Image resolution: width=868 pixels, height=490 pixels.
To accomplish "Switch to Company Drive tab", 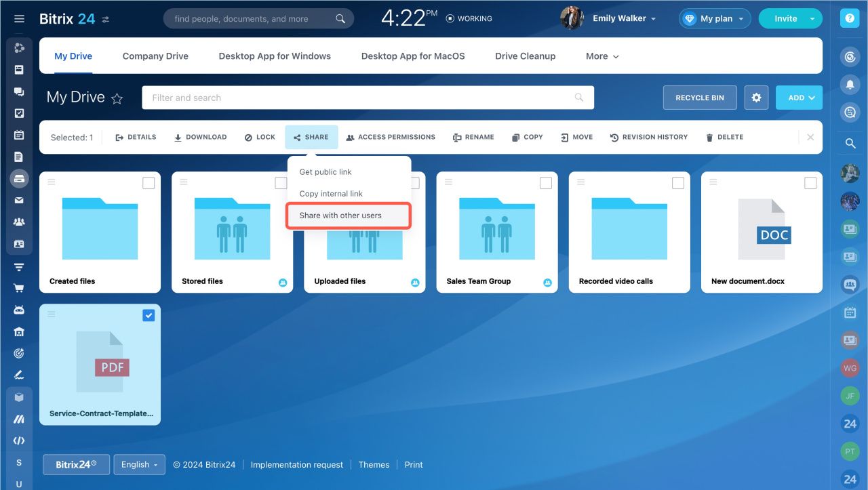I will (x=155, y=56).
